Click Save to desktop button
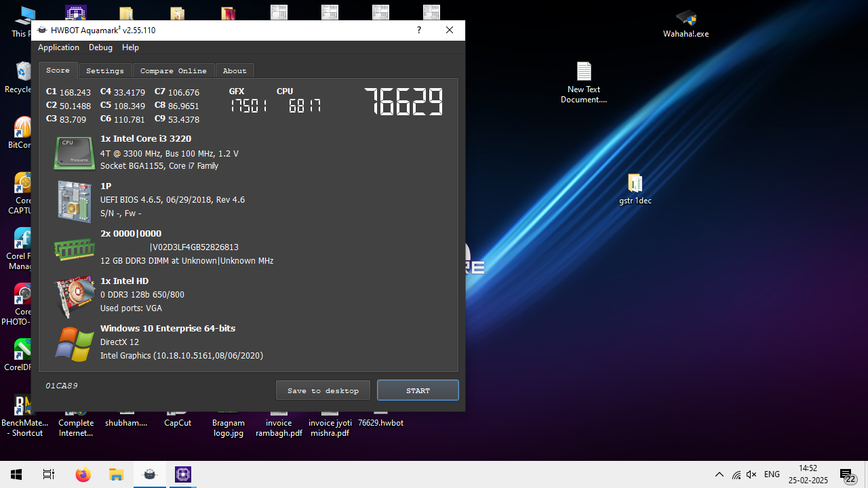The height and width of the screenshot is (488, 868). click(x=323, y=390)
